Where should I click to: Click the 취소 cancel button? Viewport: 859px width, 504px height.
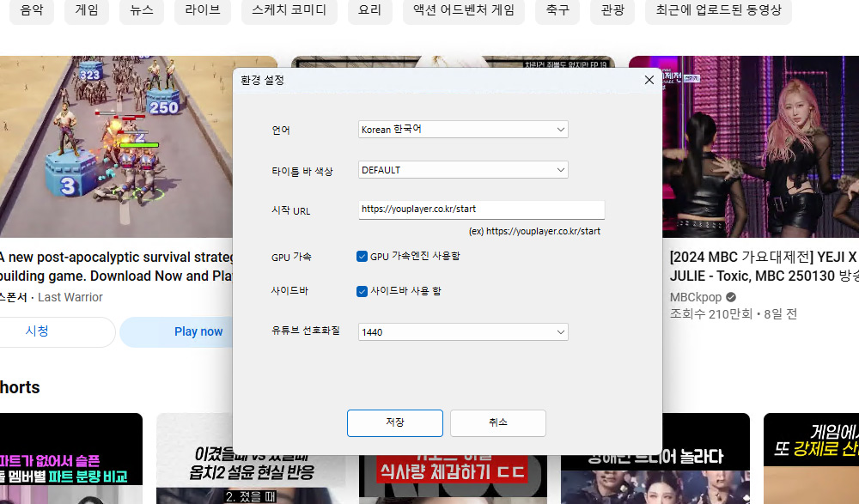coord(498,423)
